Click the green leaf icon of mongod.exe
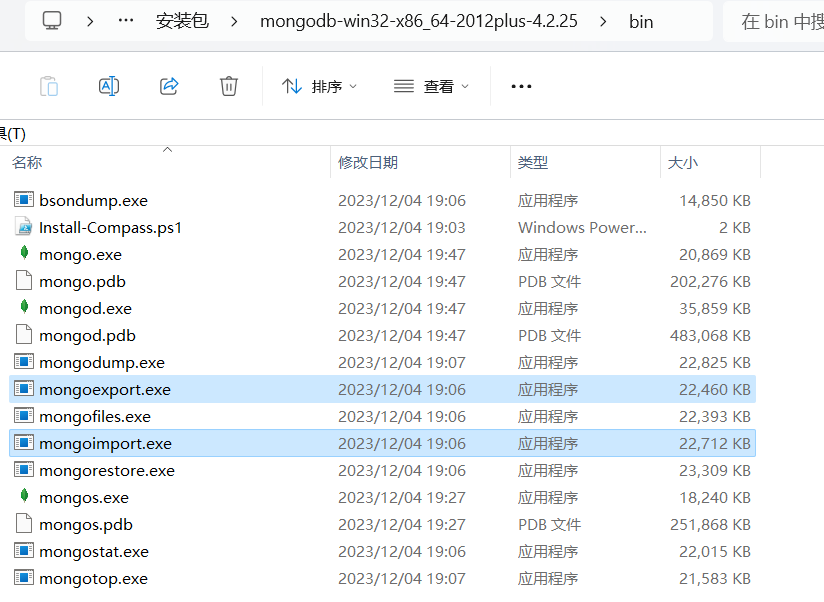The width and height of the screenshot is (824, 602). click(x=24, y=307)
